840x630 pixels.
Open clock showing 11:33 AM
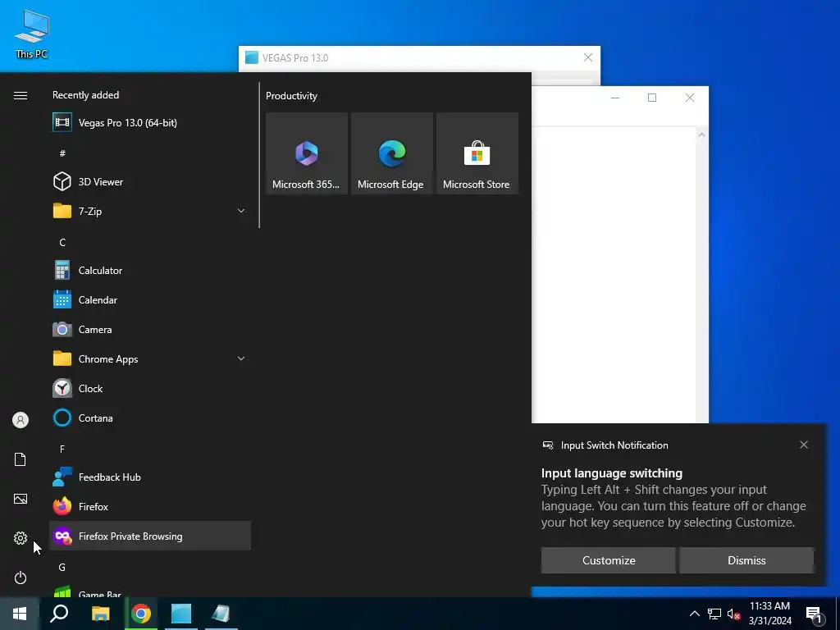[x=769, y=614]
